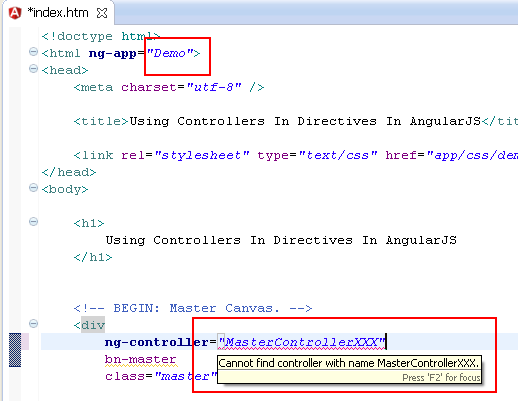
Task: Click the charset attribute in meta tag
Action: (x=149, y=87)
